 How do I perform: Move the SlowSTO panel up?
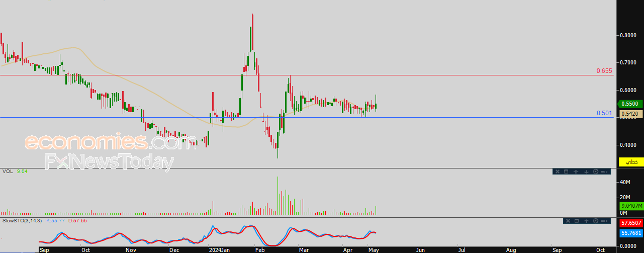587,220
